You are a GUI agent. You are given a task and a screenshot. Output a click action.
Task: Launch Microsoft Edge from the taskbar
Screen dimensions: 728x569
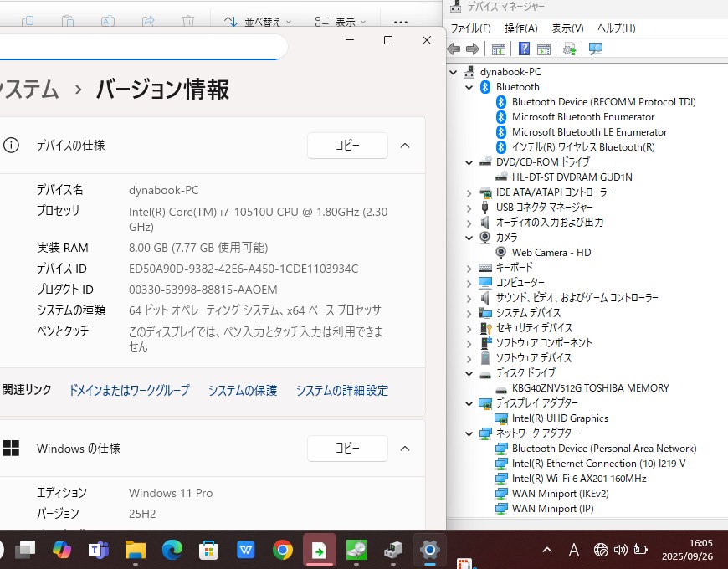172,550
